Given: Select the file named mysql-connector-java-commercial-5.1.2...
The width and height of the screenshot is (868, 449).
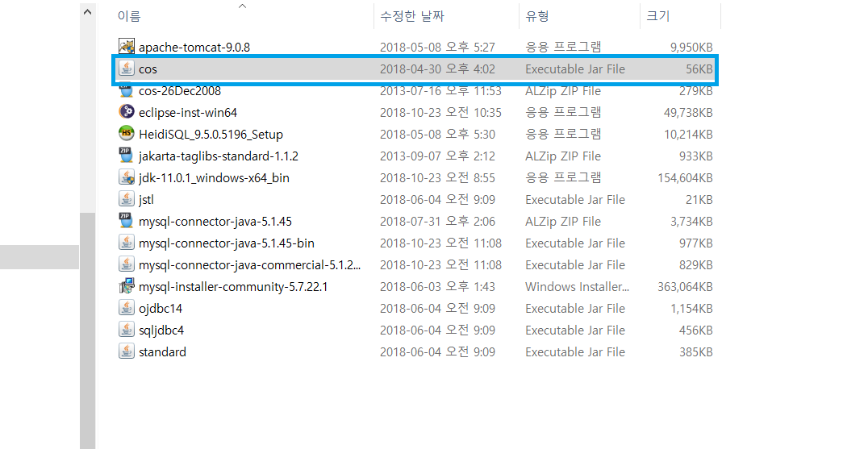Looking at the screenshot, I should (x=249, y=265).
